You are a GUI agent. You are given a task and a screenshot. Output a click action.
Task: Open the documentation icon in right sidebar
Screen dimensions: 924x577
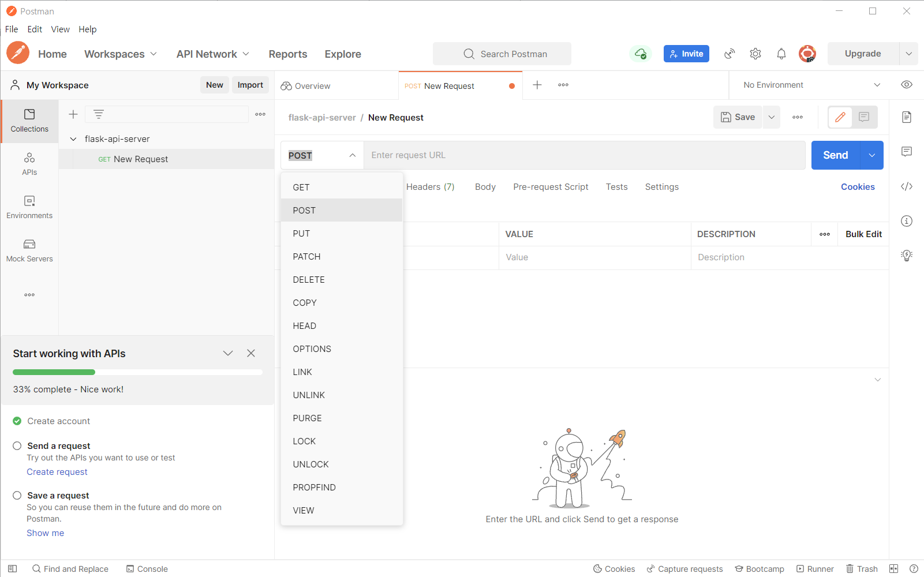(x=907, y=117)
